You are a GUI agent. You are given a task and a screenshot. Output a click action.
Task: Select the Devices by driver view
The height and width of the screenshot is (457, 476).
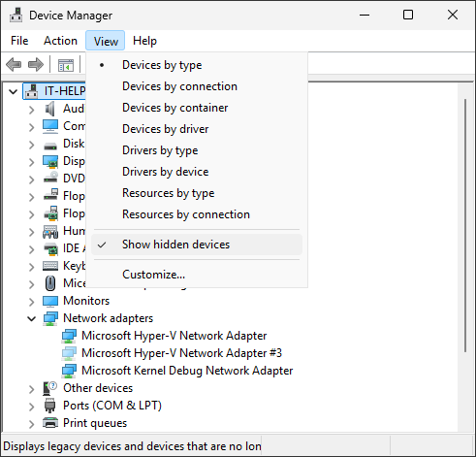tap(197, 129)
